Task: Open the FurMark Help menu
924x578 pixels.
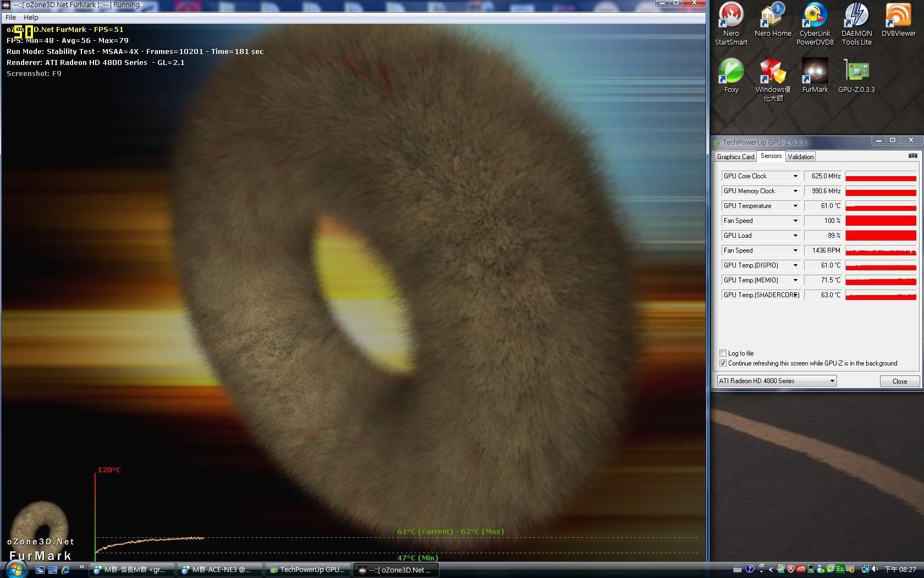Action: point(31,17)
